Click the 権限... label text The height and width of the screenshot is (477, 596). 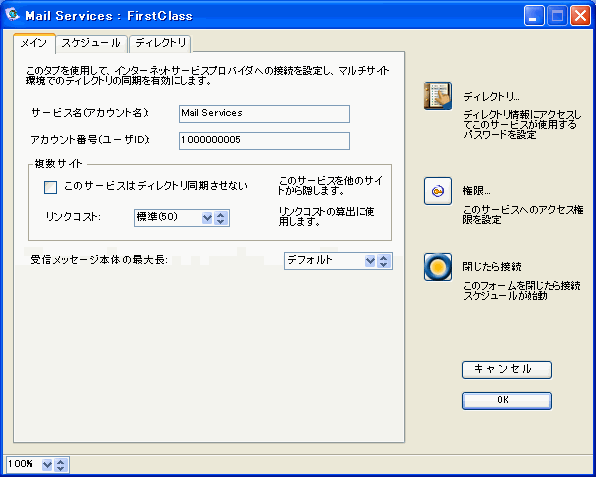pos(476,190)
